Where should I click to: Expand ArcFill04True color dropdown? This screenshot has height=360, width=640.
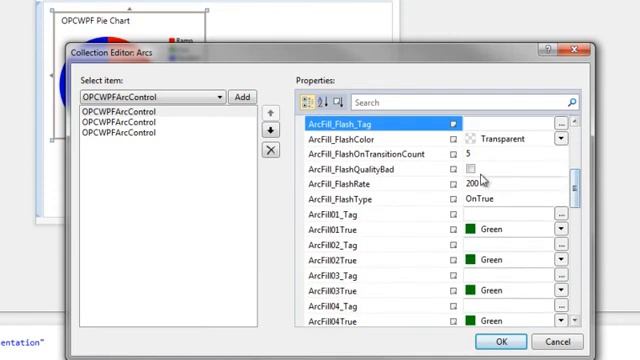coord(561,320)
